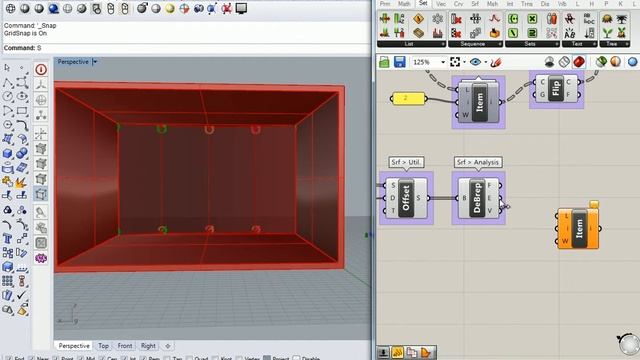Viewport: 640px width, 360px height.
Task: Select the orange Item component on canvas
Action: (x=578, y=229)
